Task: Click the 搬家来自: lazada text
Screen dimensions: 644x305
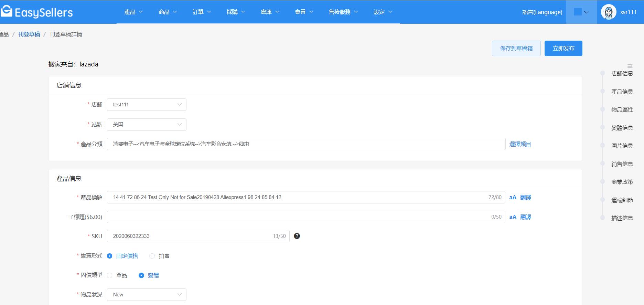Action: click(x=73, y=64)
